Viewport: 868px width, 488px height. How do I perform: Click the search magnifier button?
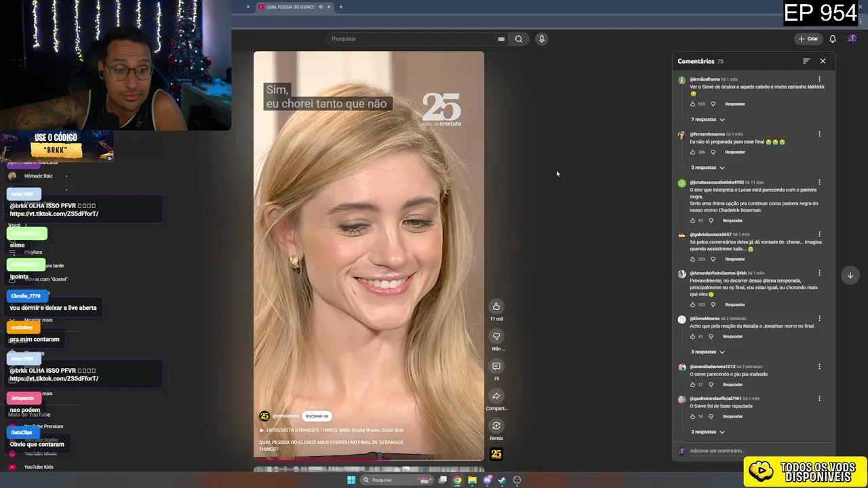[519, 39]
